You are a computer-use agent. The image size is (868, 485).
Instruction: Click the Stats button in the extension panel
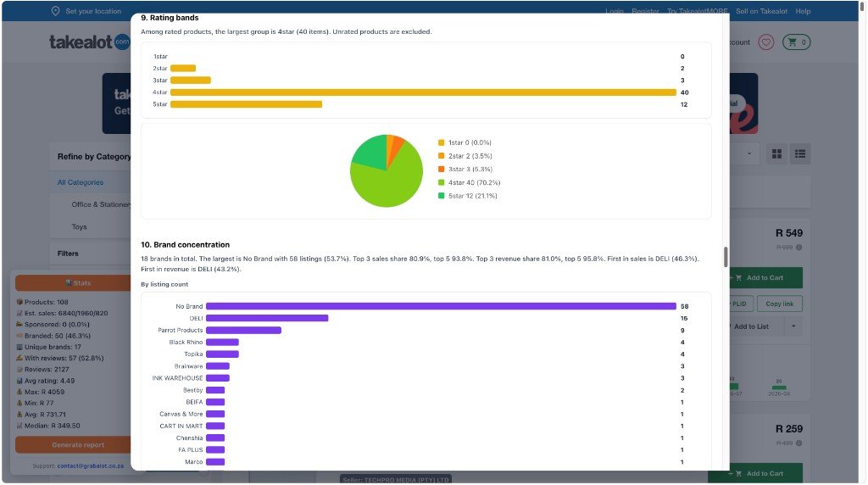tap(73, 283)
